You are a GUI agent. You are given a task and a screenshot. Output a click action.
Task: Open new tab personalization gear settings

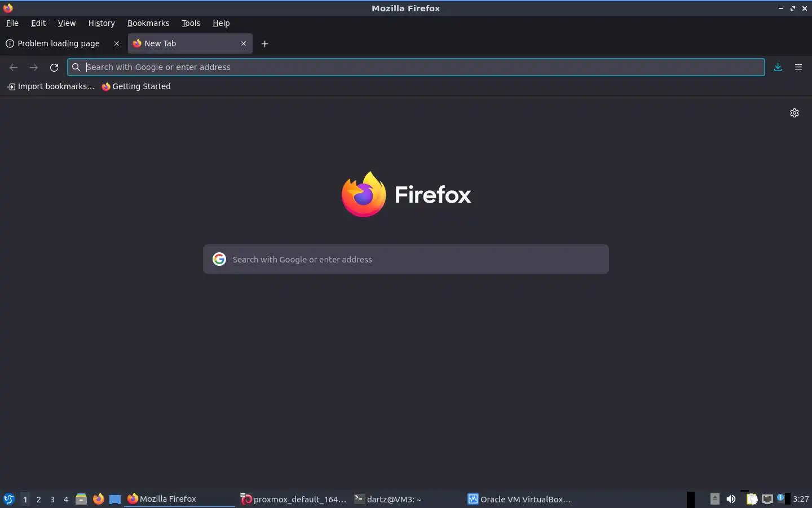[x=795, y=113]
